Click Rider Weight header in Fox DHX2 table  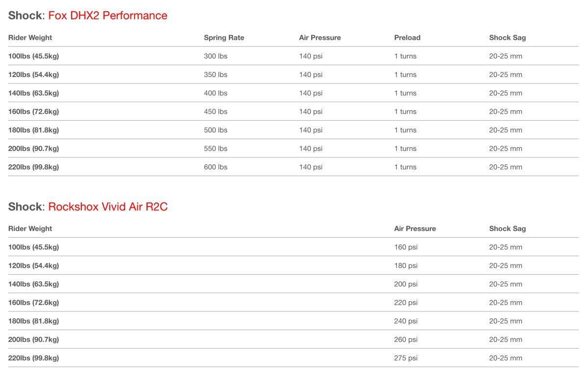[30, 38]
